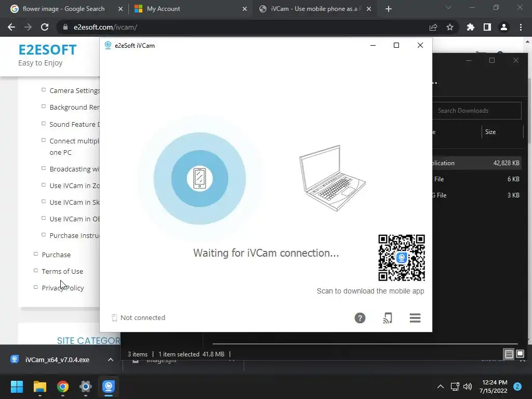Open the Chrome extensions puzzle icon

click(471, 27)
